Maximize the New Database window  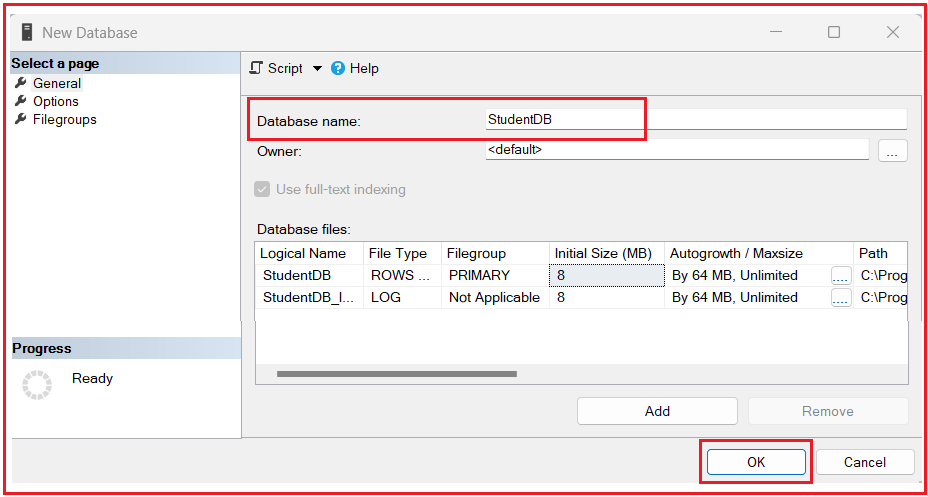[x=834, y=33]
